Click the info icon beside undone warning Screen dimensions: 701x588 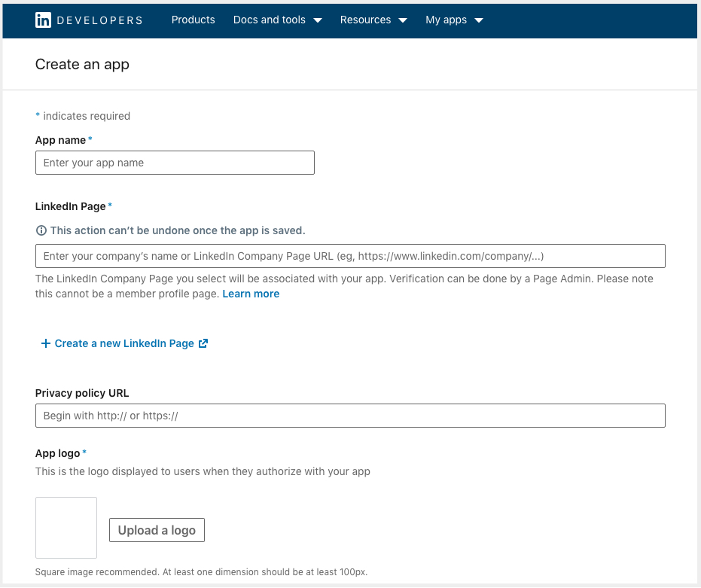click(x=41, y=230)
